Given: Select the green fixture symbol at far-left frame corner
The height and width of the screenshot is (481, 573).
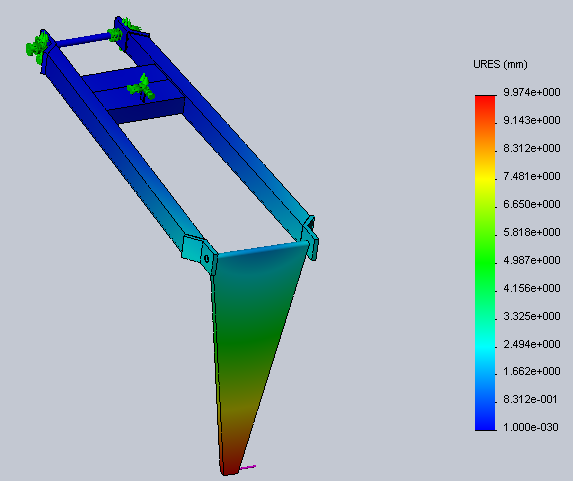Looking at the screenshot, I should [x=37, y=48].
